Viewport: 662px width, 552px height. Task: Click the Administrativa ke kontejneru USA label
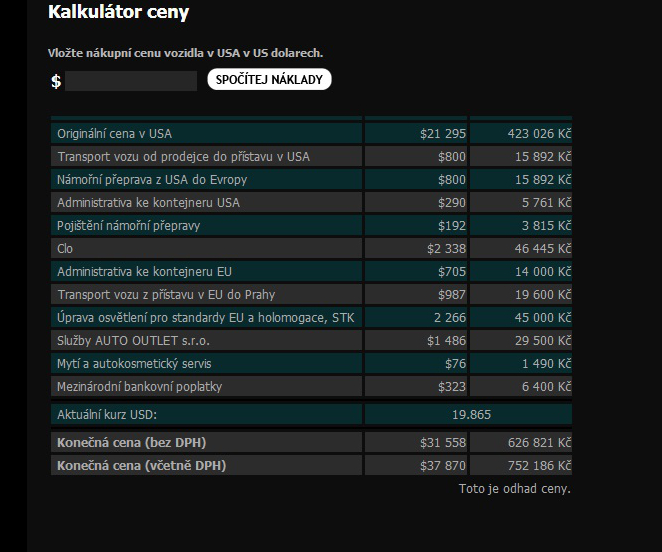pyautogui.click(x=148, y=203)
